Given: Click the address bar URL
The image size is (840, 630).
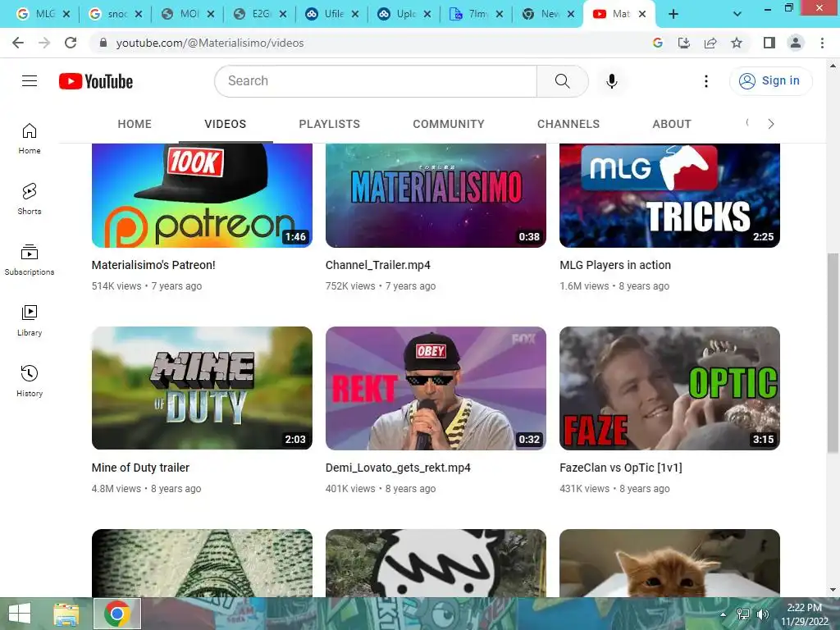Looking at the screenshot, I should click(x=210, y=43).
